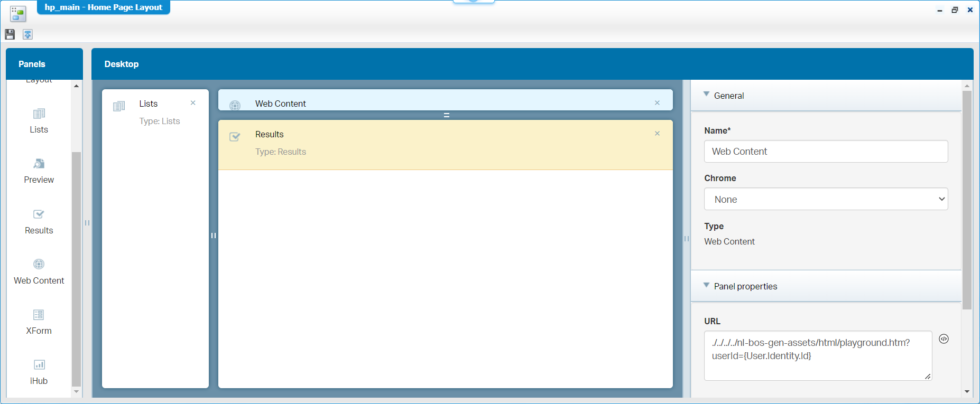Close the Web Content panel

click(x=657, y=103)
